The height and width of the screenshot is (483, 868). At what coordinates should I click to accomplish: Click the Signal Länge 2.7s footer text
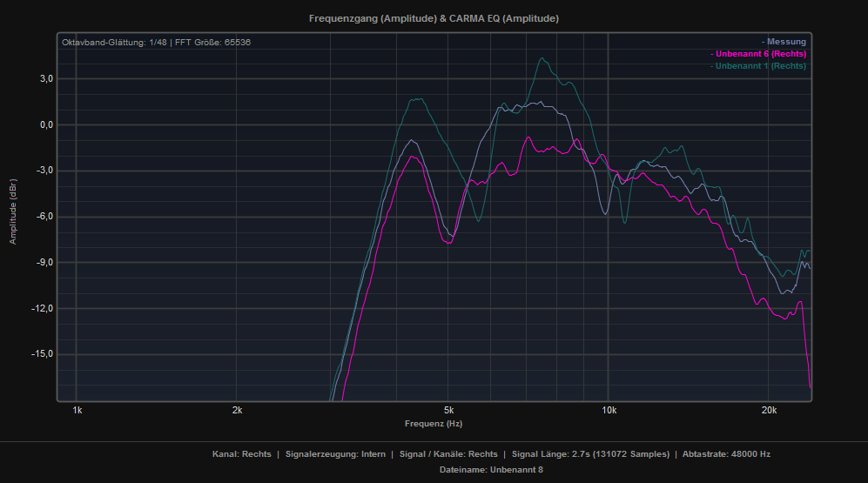click(590, 454)
